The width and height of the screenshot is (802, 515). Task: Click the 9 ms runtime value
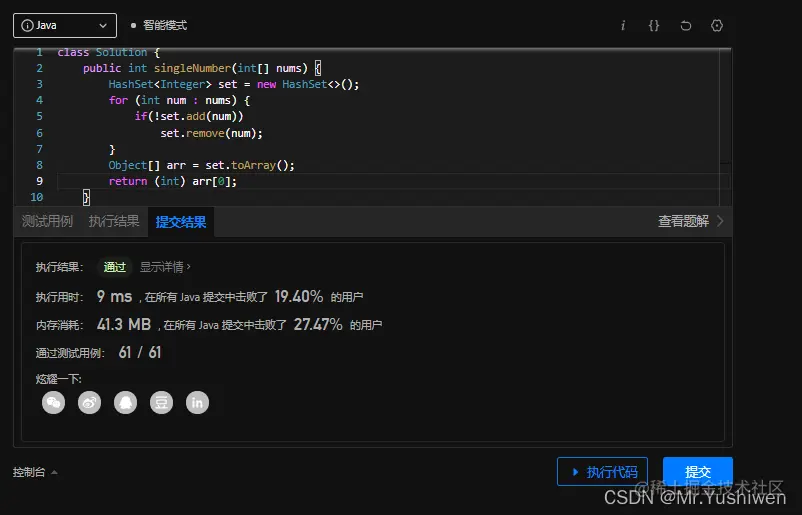coord(115,297)
